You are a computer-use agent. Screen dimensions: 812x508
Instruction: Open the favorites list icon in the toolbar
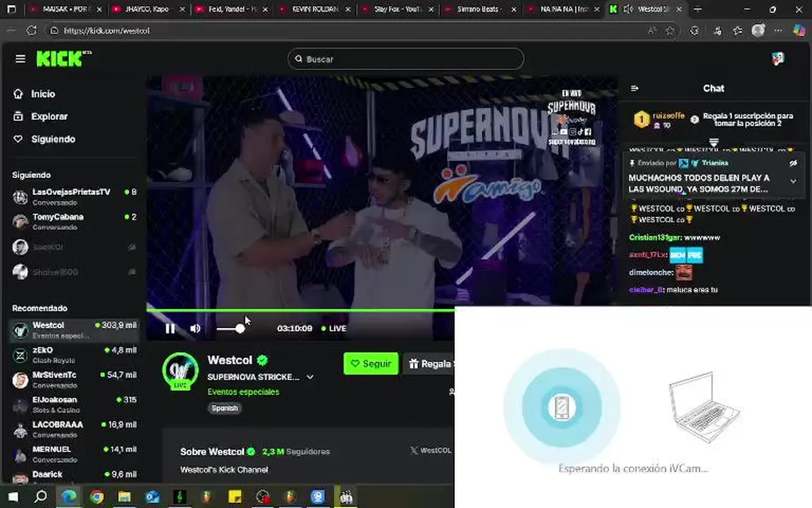(x=737, y=30)
